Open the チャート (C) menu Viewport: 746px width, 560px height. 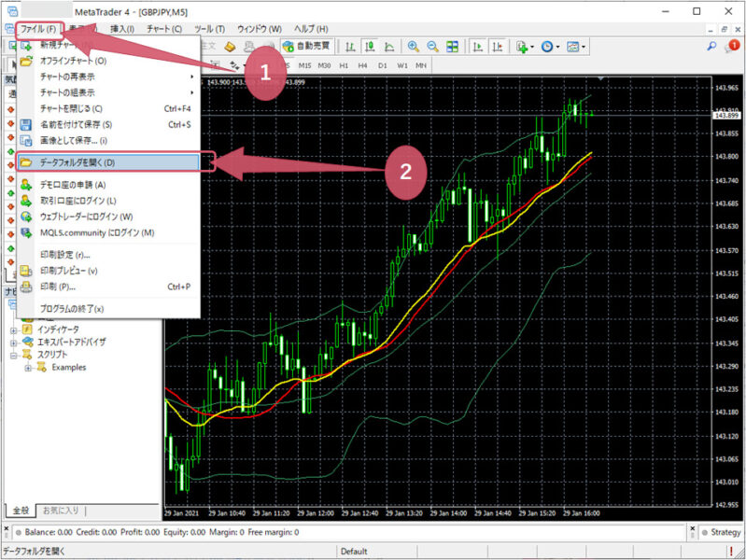164,29
